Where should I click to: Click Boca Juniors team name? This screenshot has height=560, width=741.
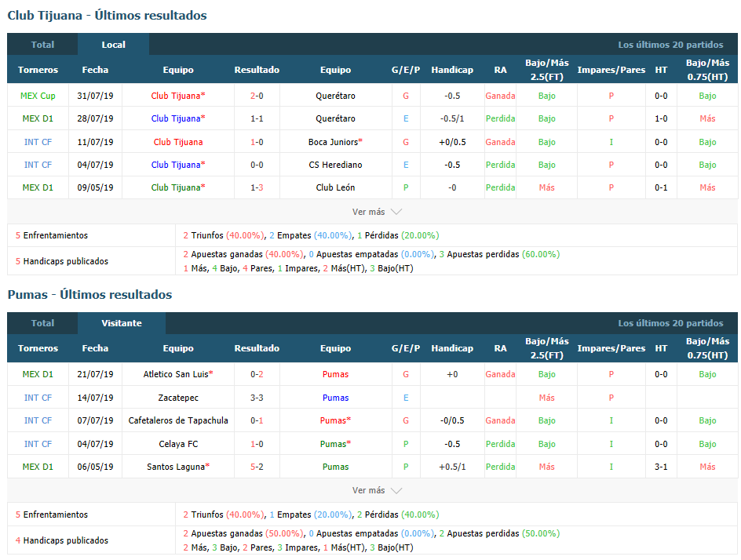(335, 142)
